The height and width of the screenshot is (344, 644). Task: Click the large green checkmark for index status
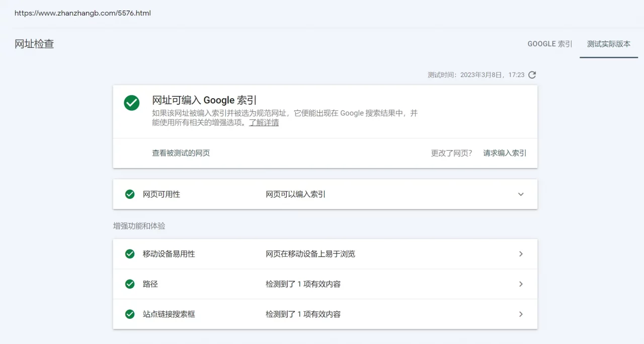coord(132,103)
